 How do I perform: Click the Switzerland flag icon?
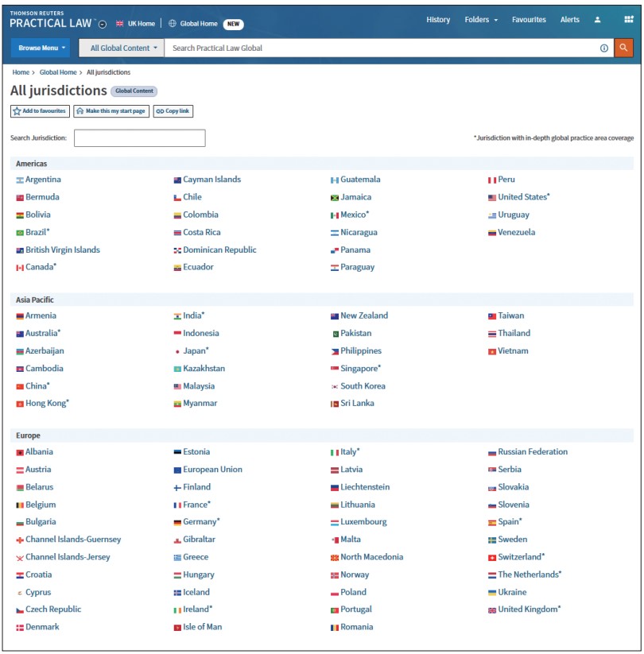point(492,558)
